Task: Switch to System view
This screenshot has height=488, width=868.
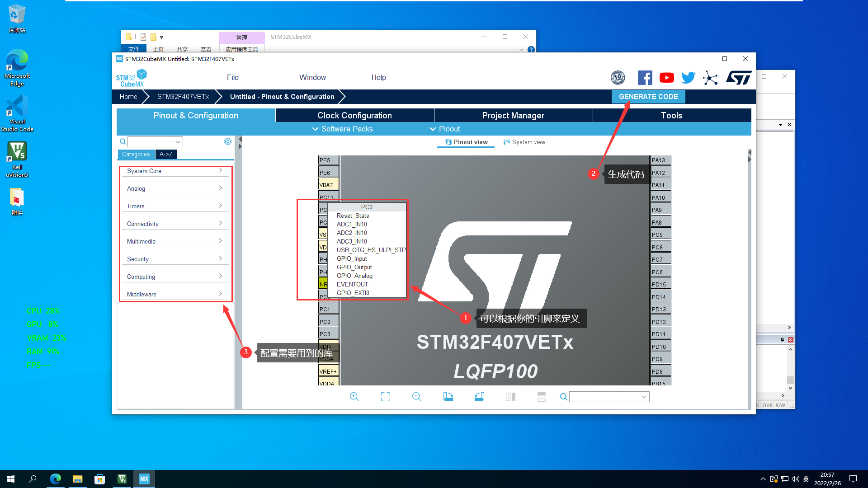Action: [x=524, y=142]
